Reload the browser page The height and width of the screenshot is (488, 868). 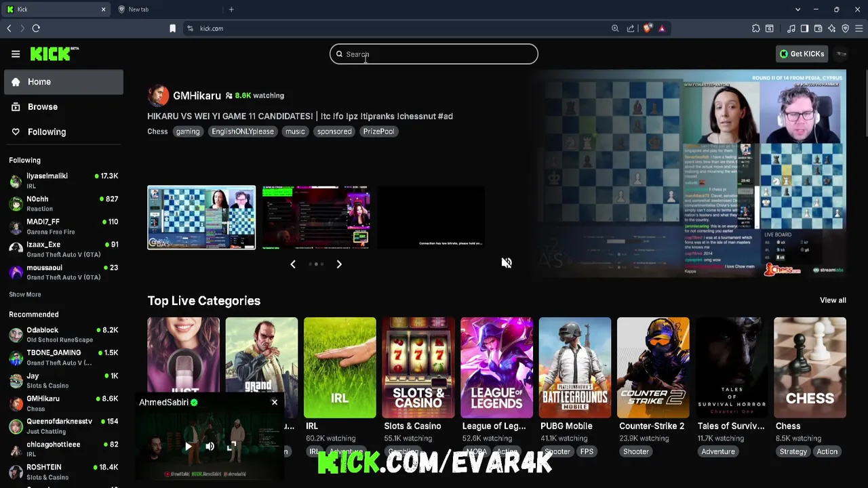point(36,28)
